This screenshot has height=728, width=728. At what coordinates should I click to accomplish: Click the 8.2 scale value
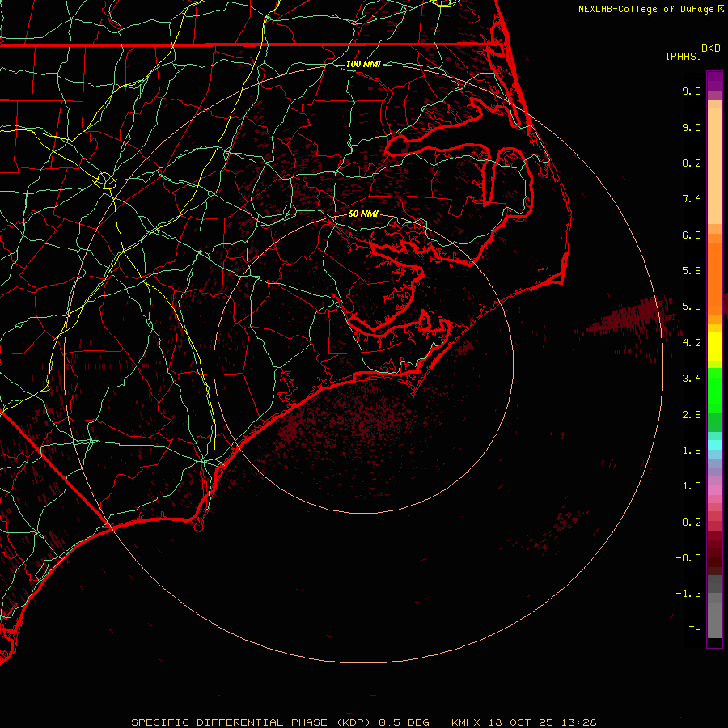click(x=692, y=163)
